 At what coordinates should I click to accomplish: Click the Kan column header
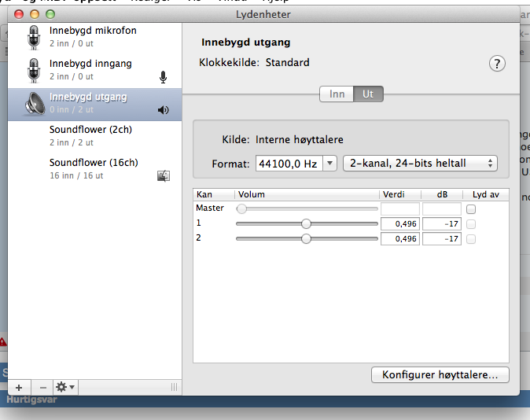[214, 194]
